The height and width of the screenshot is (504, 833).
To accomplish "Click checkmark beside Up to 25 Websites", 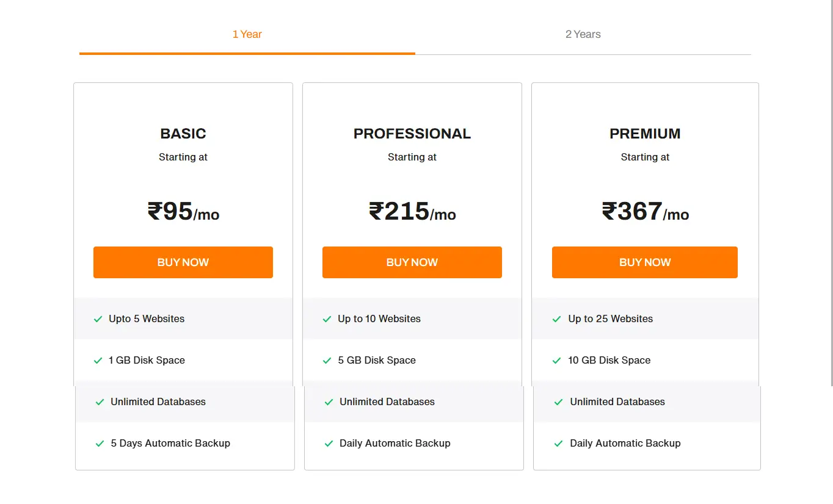I will [x=556, y=319].
